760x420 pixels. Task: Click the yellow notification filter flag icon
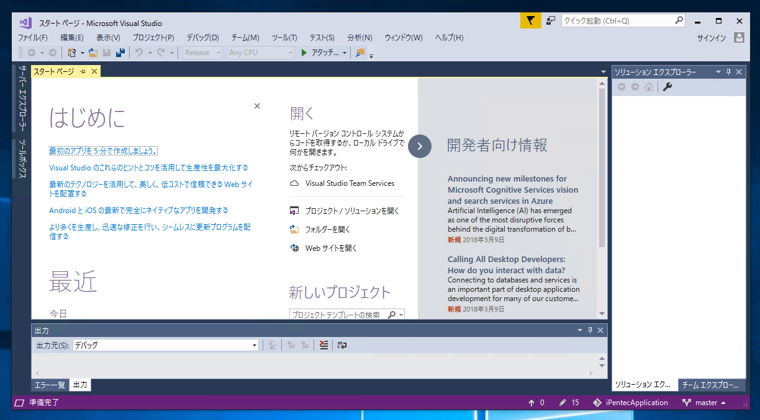(531, 21)
